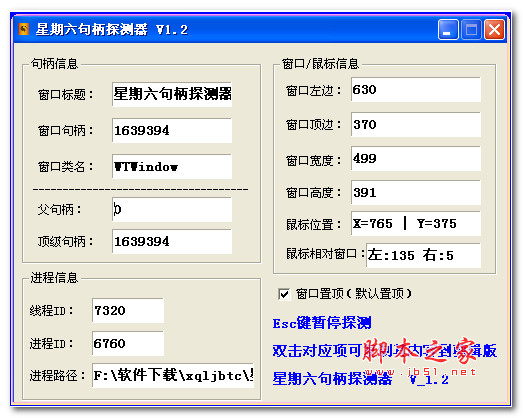
Task: Click the 窗口左边 field 630
Action: tap(416, 90)
